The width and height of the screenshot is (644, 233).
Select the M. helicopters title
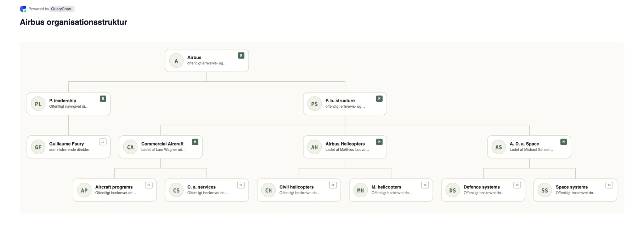(x=386, y=187)
